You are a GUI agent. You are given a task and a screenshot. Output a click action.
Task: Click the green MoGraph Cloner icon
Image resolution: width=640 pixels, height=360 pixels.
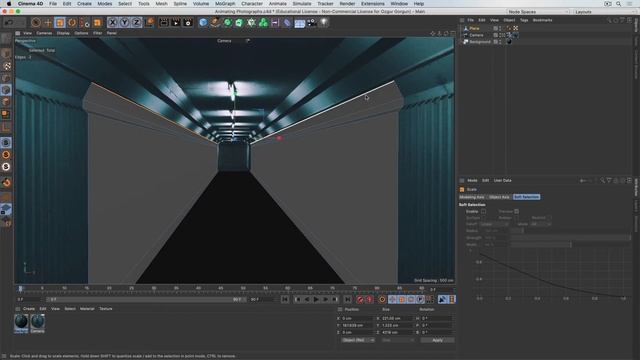(263, 22)
